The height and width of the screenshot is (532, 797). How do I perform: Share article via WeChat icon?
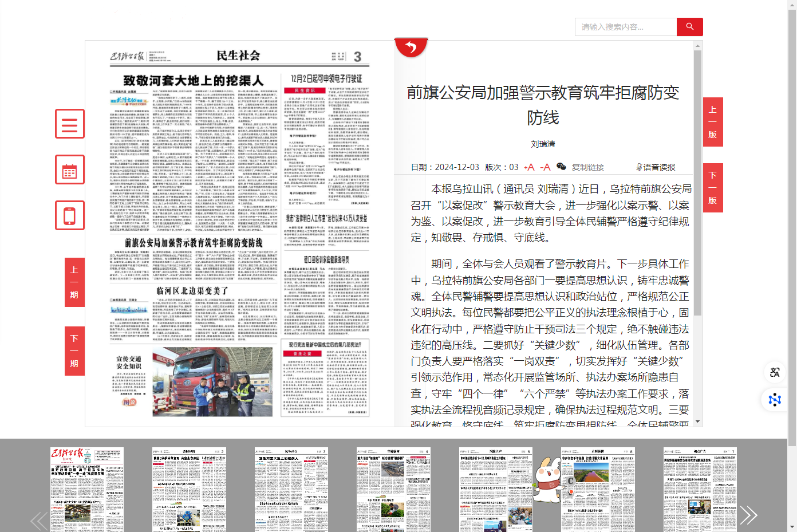click(561, 167)
